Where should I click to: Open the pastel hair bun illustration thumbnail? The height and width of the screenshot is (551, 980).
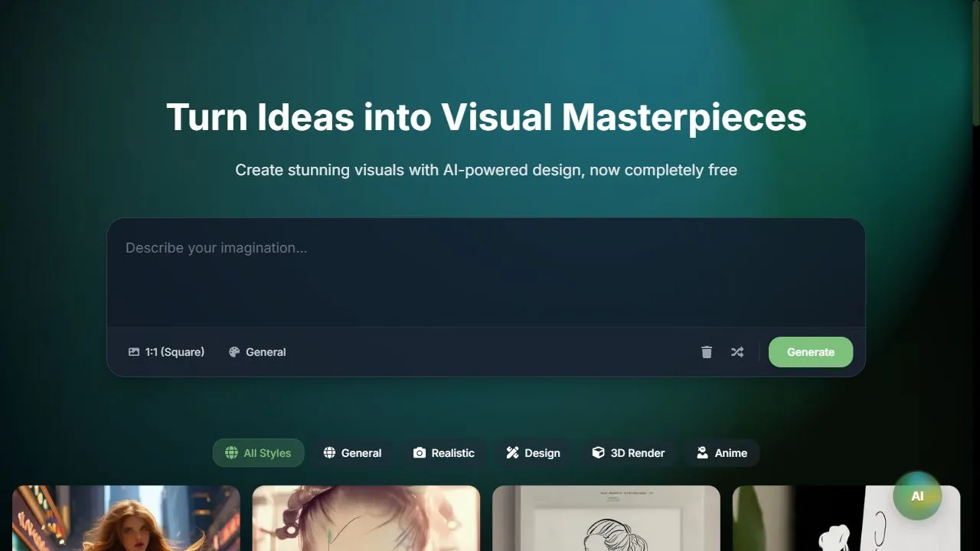366,518
